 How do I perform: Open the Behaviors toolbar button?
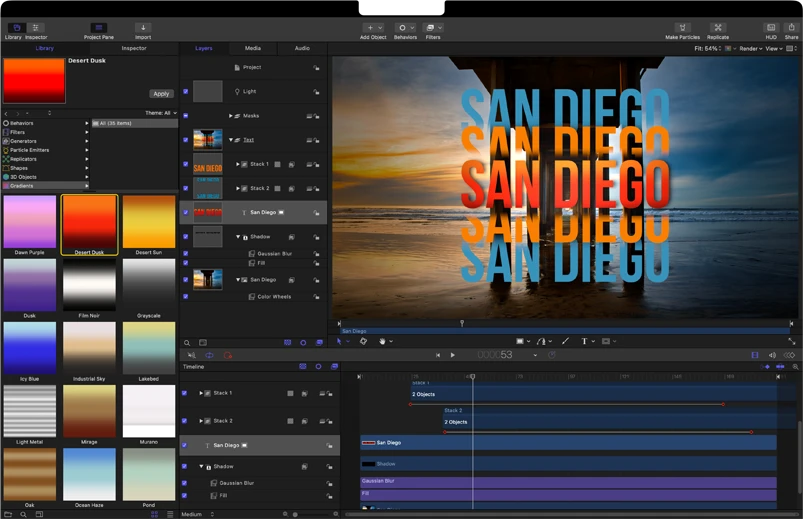[x=403, y=28]
